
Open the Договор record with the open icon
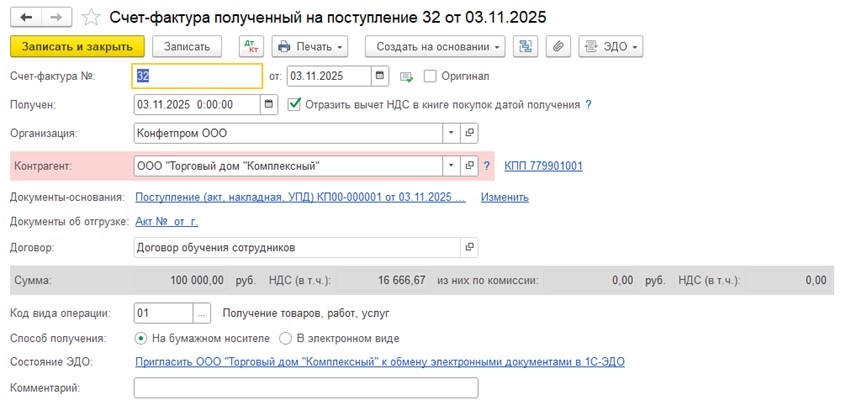[469, 247]
